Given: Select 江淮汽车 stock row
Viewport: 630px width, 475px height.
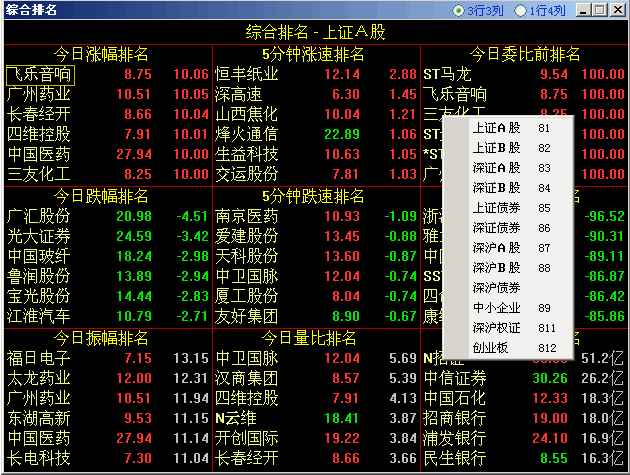Looking at the screenshot, I should [108, 316].
